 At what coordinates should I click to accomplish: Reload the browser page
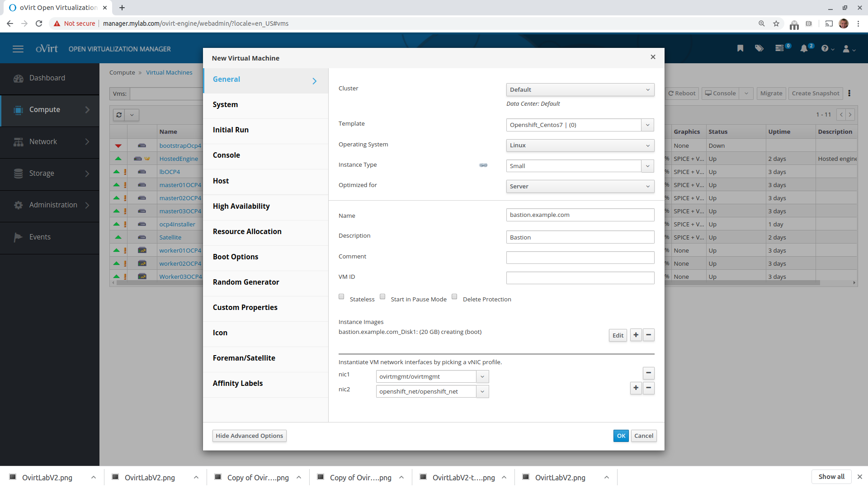pos(39,23)
